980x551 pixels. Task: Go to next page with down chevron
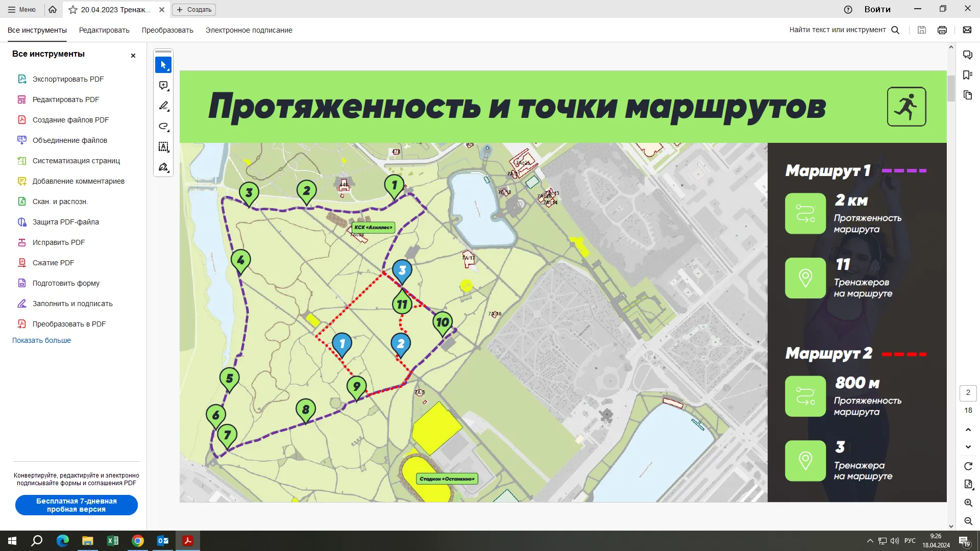(x=968, y=447)
